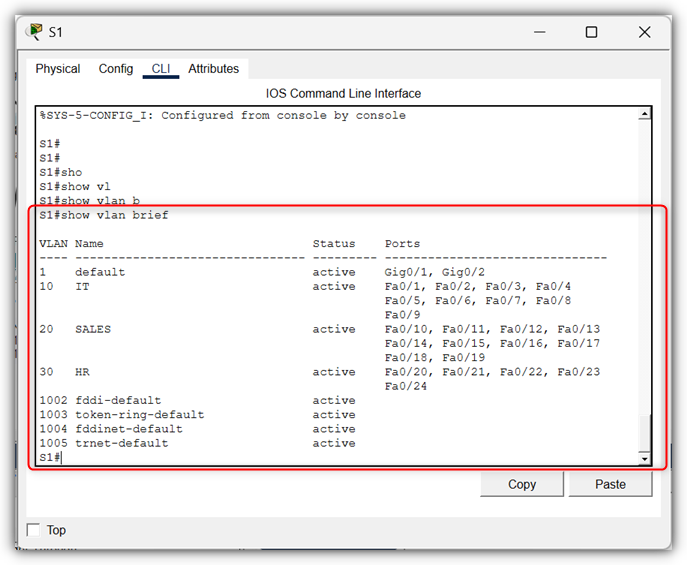Open the Config tab
This screenshot has width=687, height=565.
[116, 69]
